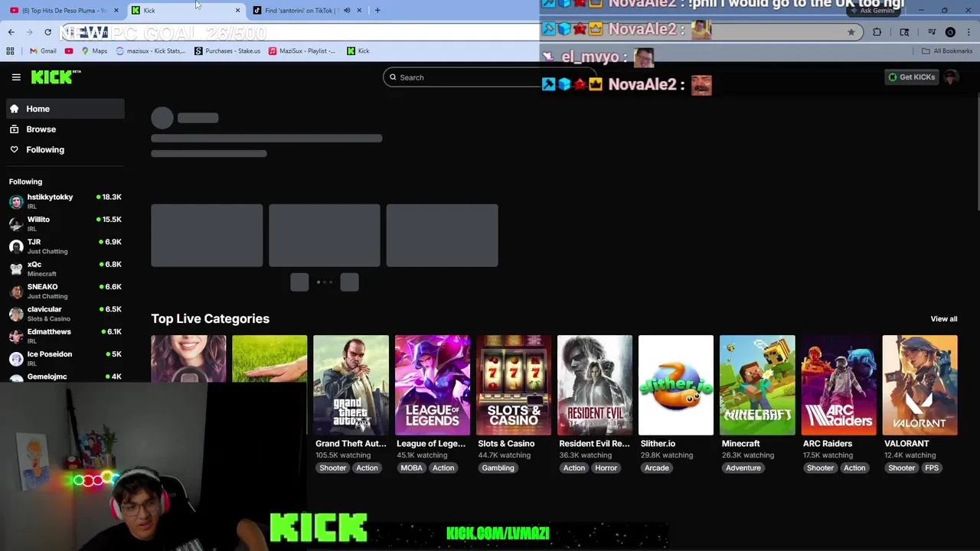Toggle the Kick sidebar hamburger menu

(16, 77)
